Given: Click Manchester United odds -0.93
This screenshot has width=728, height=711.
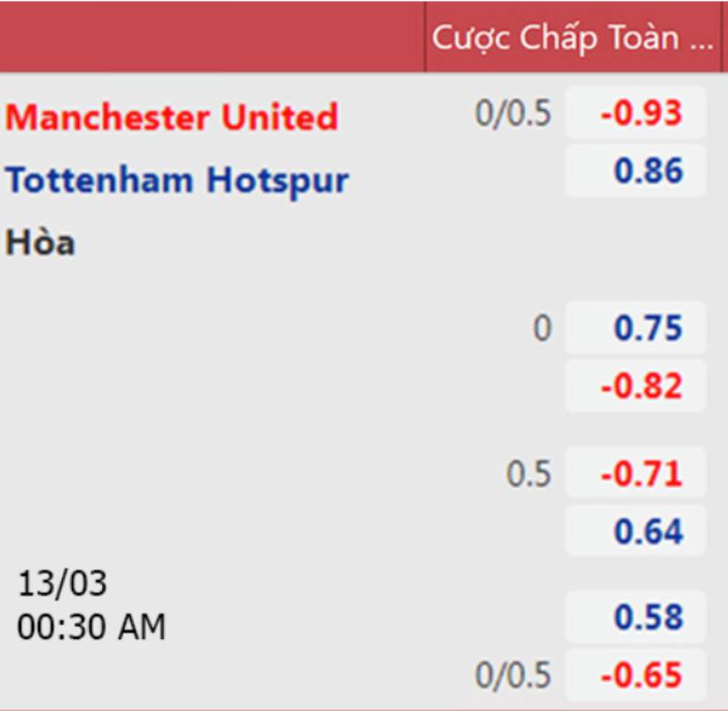Looking at the screenshot, I should (x=636, y=113).
